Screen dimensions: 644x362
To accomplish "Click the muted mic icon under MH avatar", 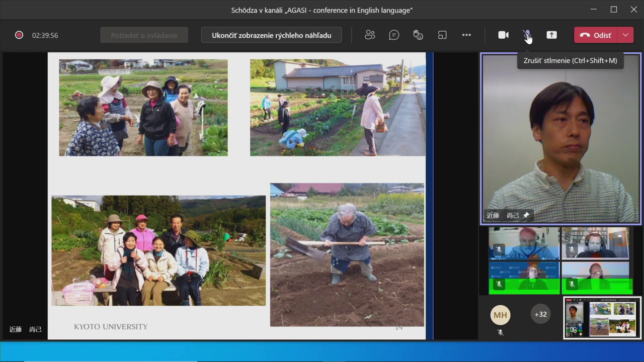I will point(500,332).
